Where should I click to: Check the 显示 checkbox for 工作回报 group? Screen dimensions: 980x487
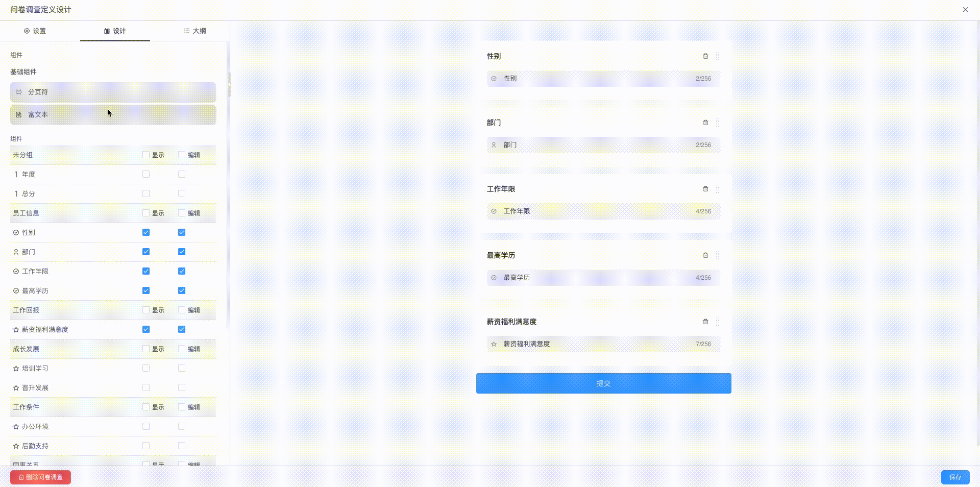(x=145, y=310)
